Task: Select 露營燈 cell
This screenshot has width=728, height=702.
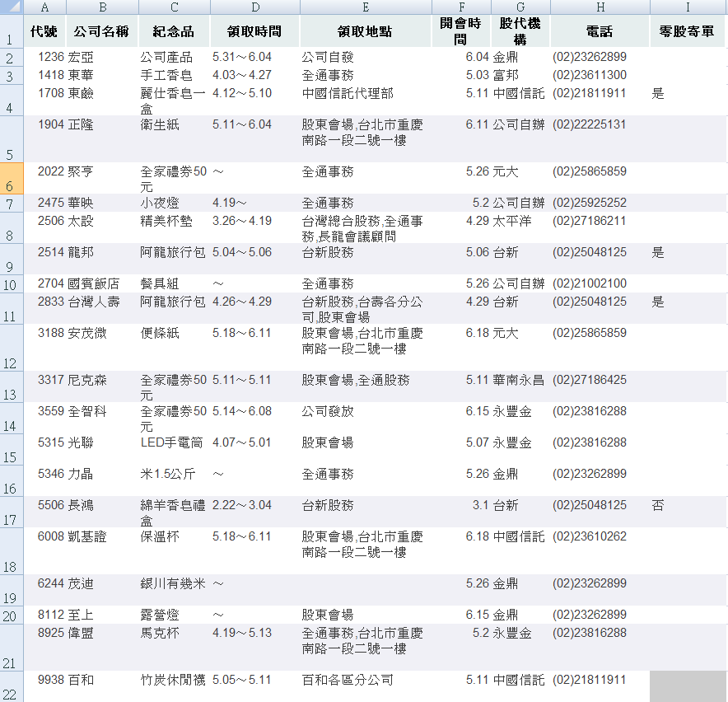Action: pyautogui.click(x=174, y=614)
